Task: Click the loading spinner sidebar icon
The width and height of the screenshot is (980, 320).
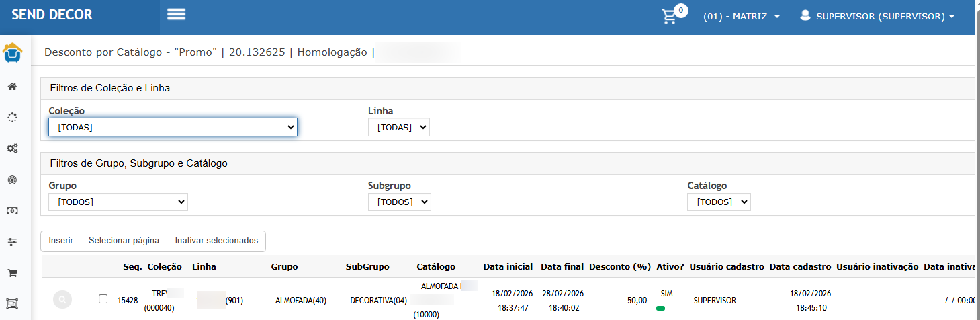Action: pos(12,118)
